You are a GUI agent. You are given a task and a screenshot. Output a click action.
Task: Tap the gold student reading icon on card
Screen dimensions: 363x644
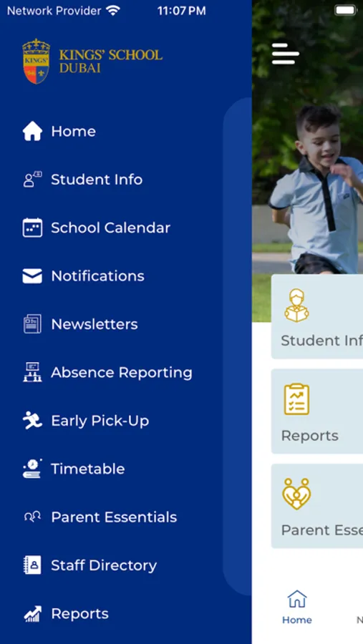pyautogui.click(x=296, y=306)
